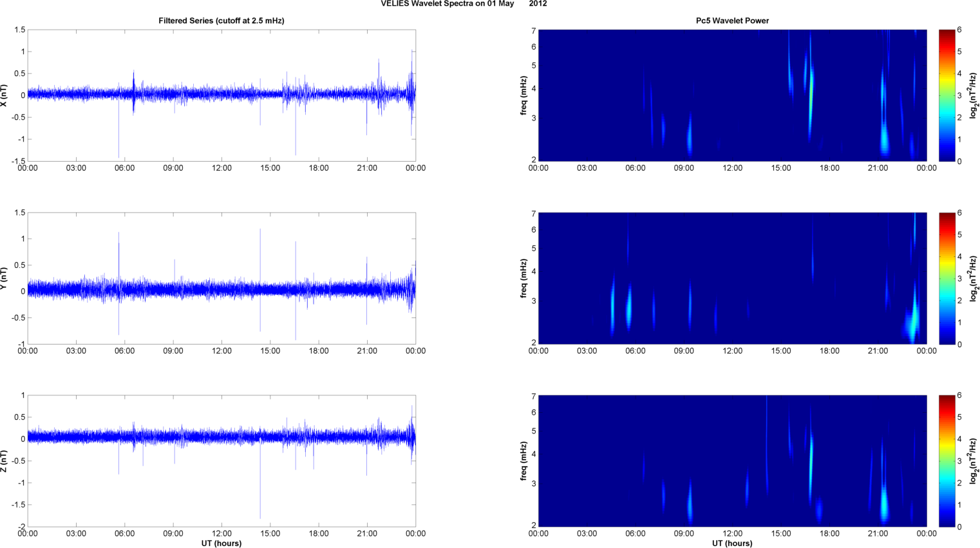Screen dimensions: 980x548
Task: Click the "-2" tick on the Z (nT) axis
Action: (21, 527)
